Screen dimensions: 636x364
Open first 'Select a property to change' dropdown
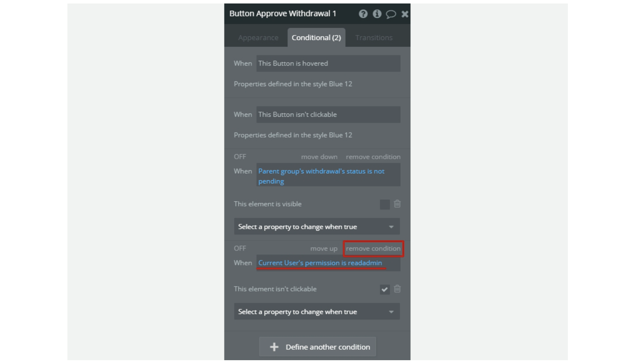point(317,227)
